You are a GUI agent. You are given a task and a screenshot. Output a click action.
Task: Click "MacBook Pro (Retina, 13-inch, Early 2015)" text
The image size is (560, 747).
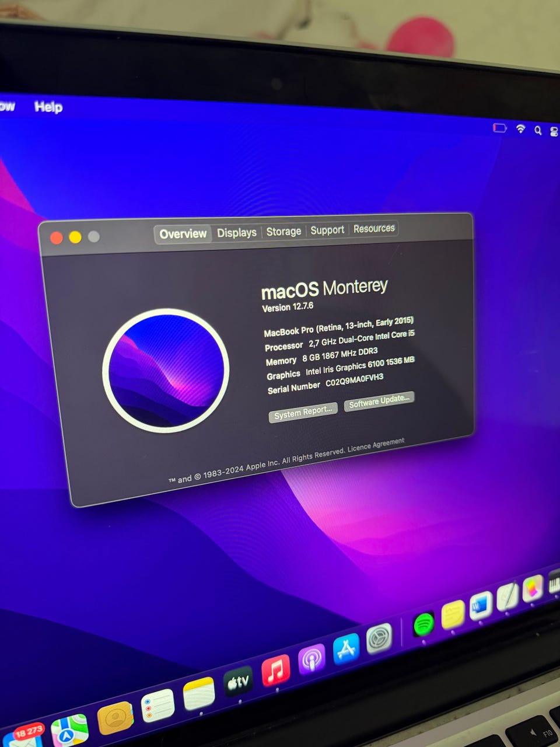pos(338,327)
